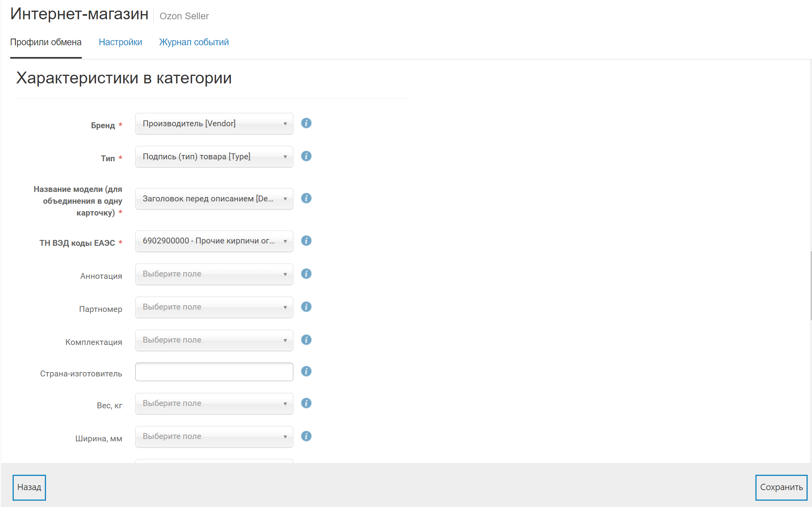
Task: Click info icon beside Тип dropdown
Action: point(306,156)
